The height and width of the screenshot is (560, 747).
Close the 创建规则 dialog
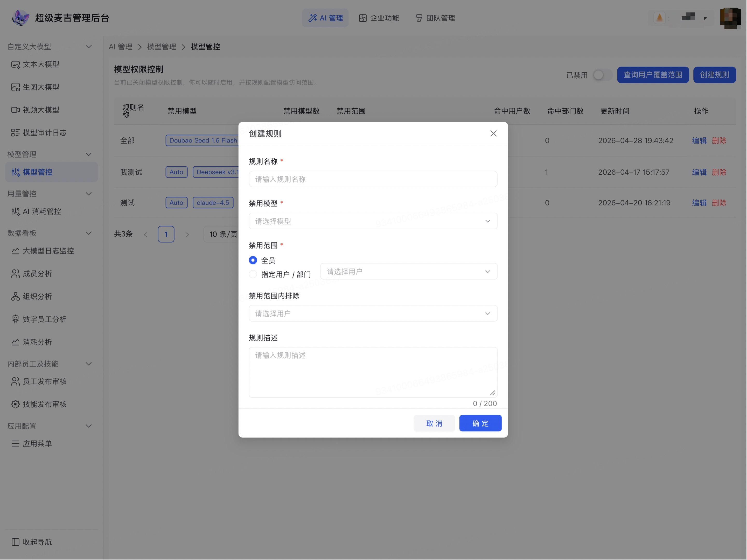(x=494, y=134)
